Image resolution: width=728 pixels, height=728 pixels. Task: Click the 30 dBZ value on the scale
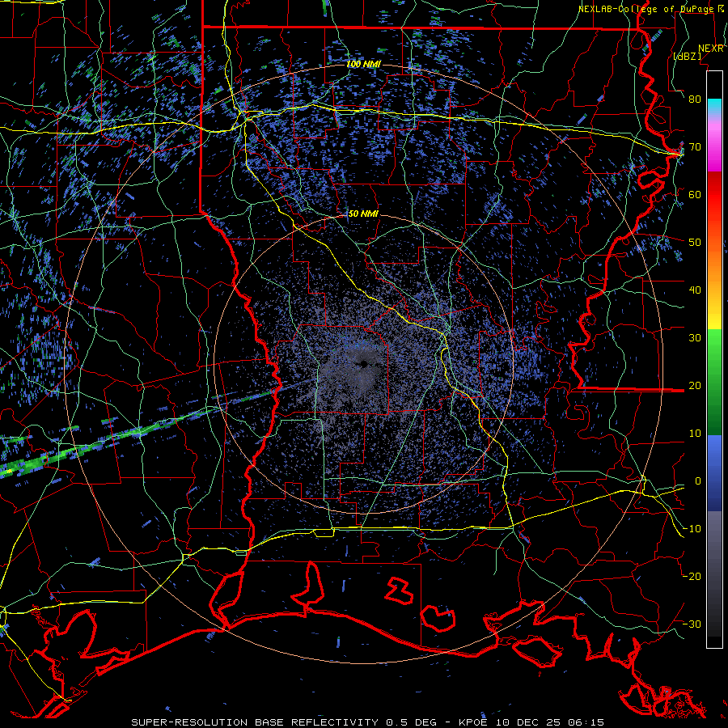695,338
